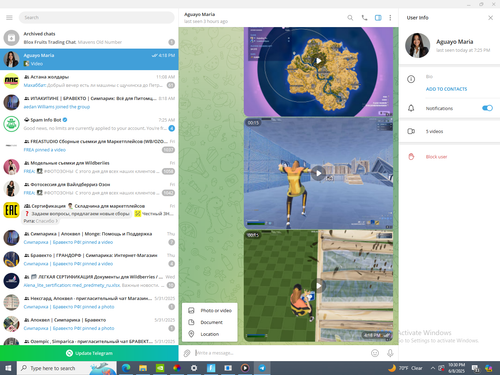The width and height of the screenshot is (500, 375).
Task: Click the videos camera icon in User Info
Action: [411, 131]
